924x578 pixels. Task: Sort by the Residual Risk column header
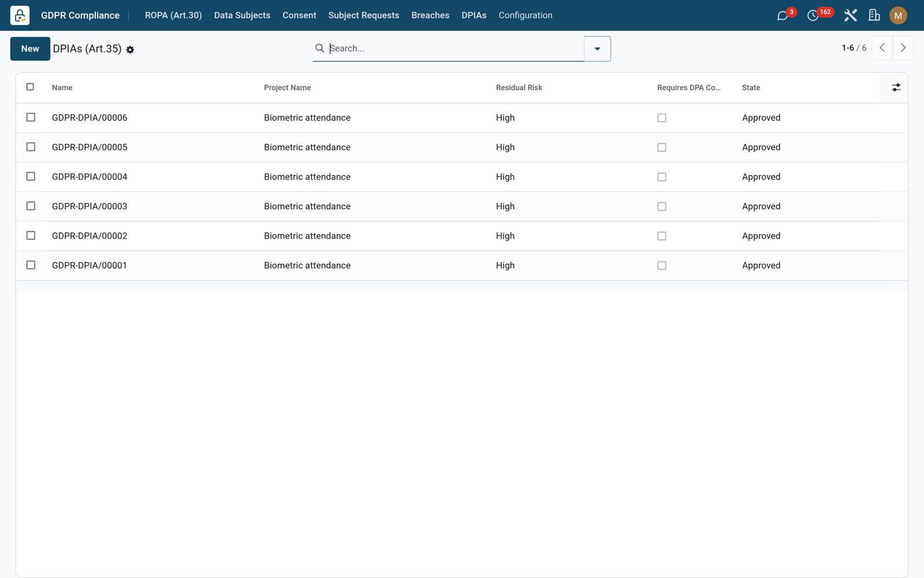click(x=519, y=88)
